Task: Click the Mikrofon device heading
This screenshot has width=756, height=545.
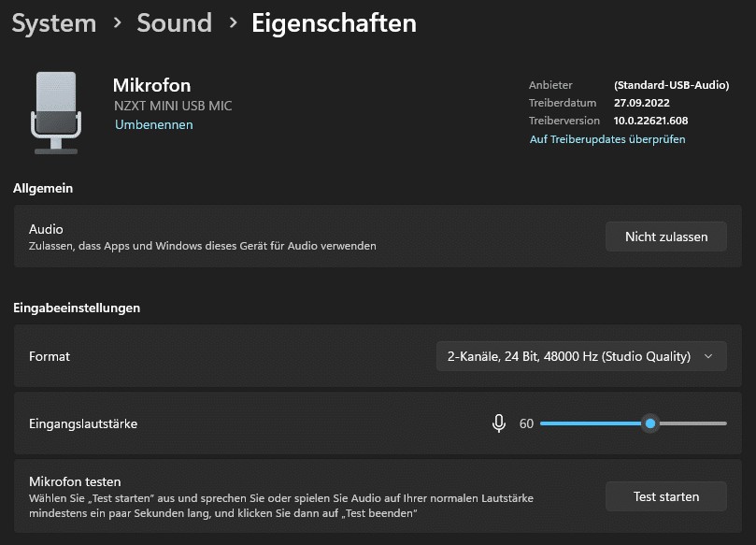Action: 151,86
